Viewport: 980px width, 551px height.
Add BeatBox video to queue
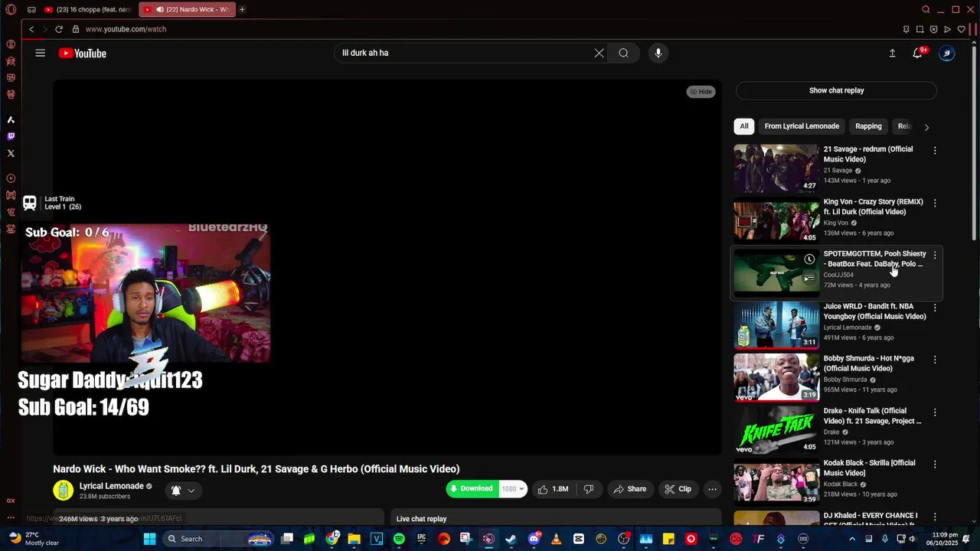[809, 278]
